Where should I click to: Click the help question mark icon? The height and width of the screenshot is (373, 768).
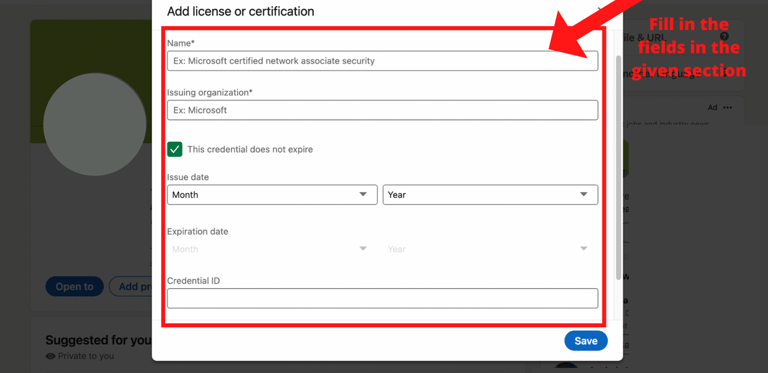coord(724,36)
